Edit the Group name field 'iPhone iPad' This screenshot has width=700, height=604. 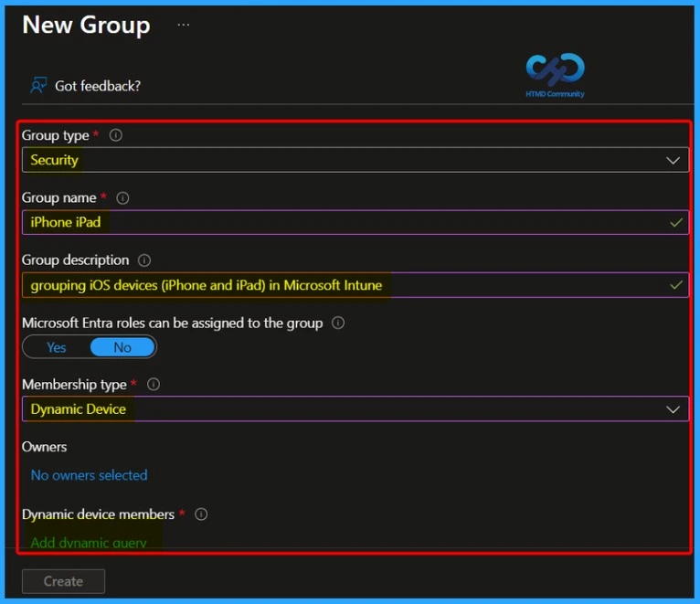pyautogui.click(x=355, y=222)
